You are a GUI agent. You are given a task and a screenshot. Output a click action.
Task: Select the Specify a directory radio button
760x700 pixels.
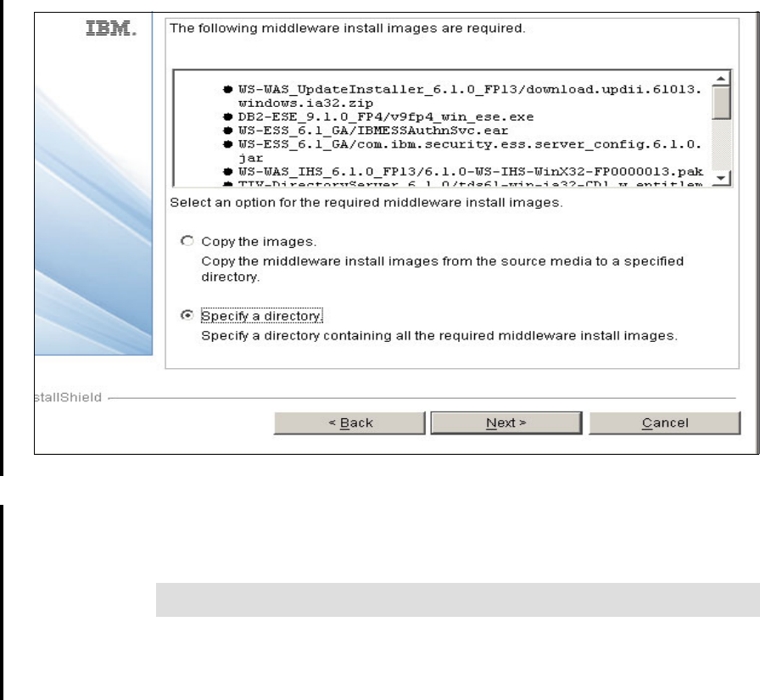point(187,315)
